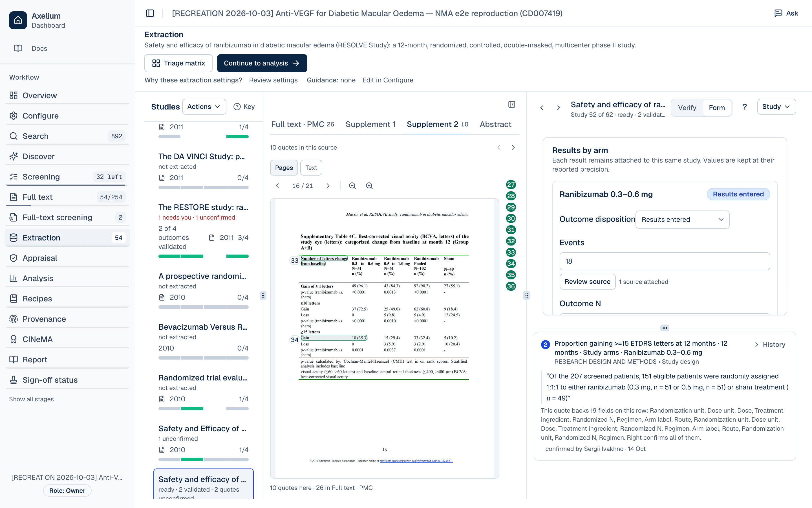Select The RESTORE study card

tap(203, 230)
